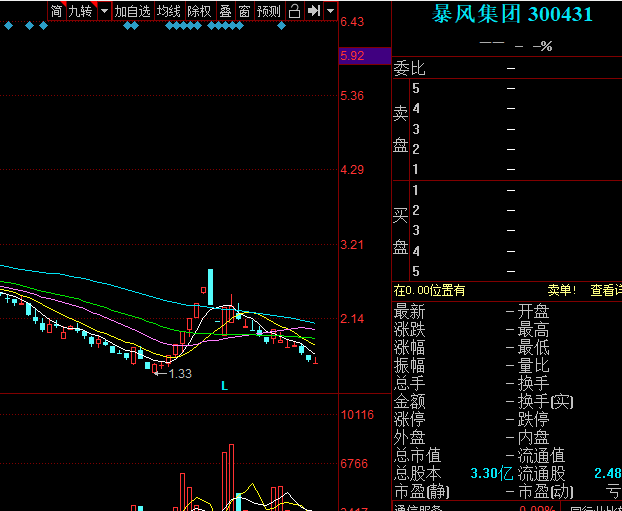The width and height of the screenshot is (622, 511).
Task: Click the 振幅 amplitude label
Action: click(x=409, y=365)
